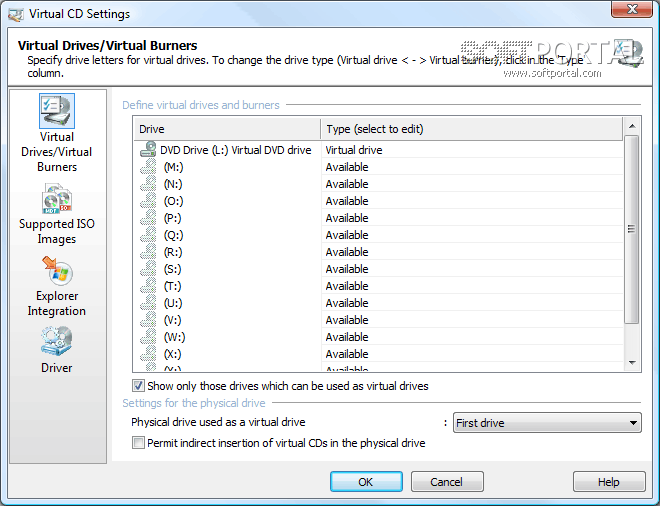
Task: Enable Permit indirect insertion of virtual CDs
Action: click(138, 443)
